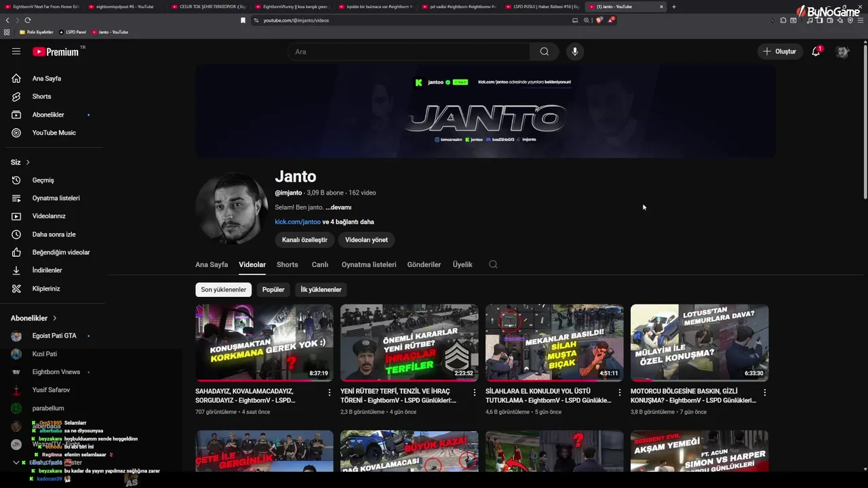Expand the Siz section chevron
Viewport: 868px width, 488px height.
[28, 163]
